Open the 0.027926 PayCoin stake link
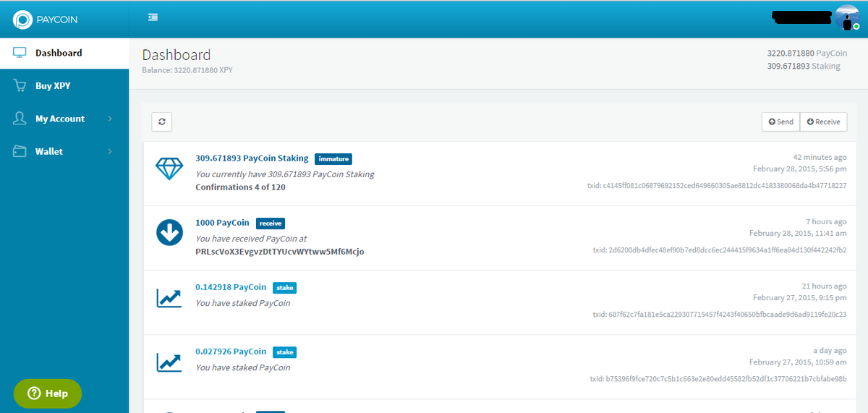868x413 pixels. (x=231, y=352)
